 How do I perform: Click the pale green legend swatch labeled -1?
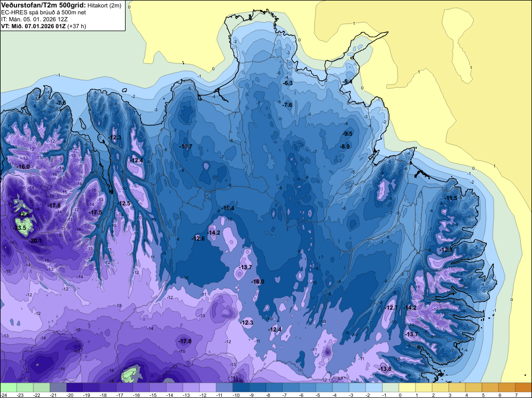coord(390,387)
